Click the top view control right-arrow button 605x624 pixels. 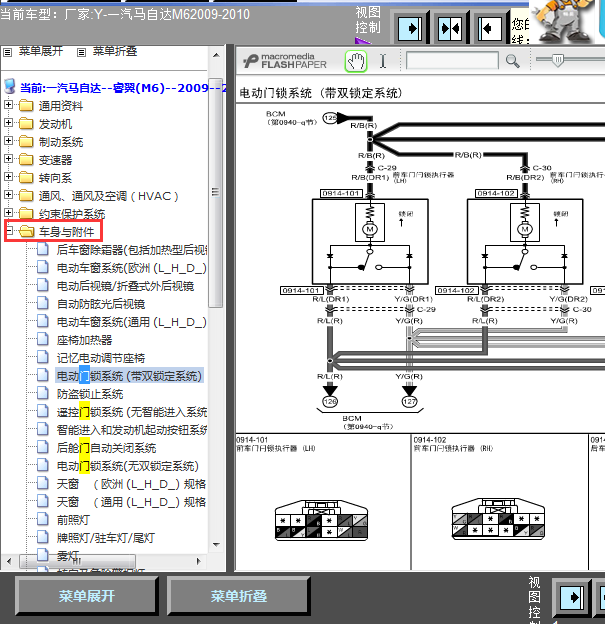click(410, 29)
